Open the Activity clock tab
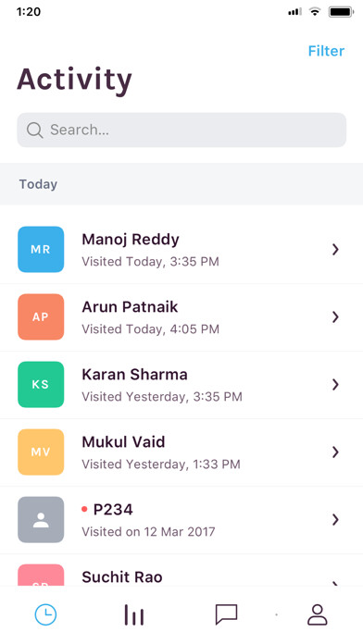Viewport: 363px width, 644px height. point(45,614)
